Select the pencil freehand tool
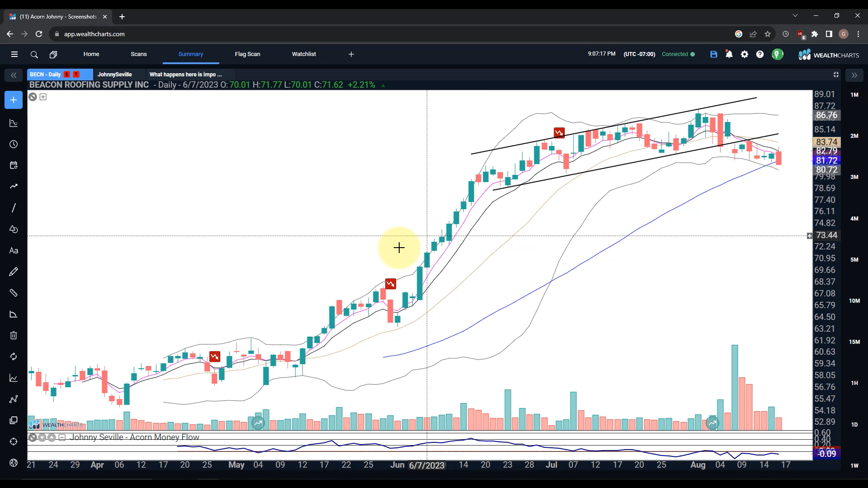Image resolution: width=868 pixels, height=488 pixels. (x=14, y=272)
